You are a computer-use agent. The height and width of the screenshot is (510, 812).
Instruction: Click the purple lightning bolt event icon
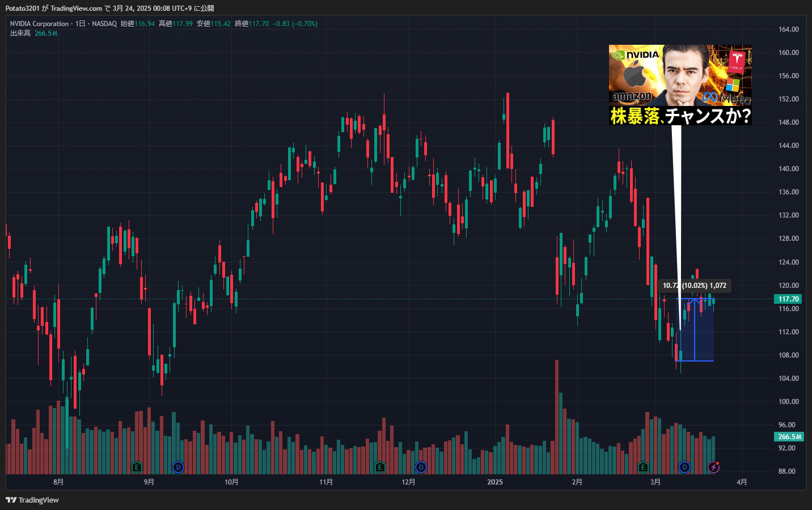714,467
